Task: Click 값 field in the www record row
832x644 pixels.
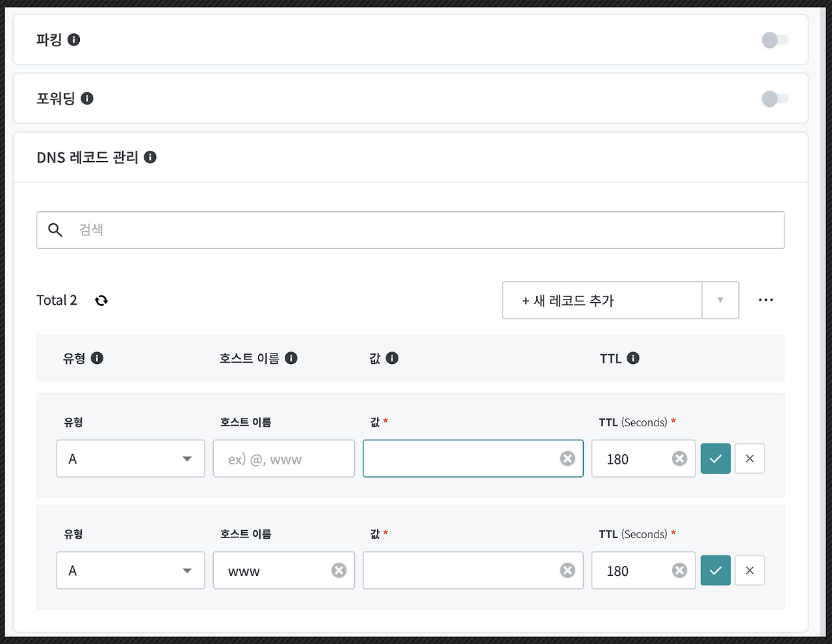Action: tap(473, 571)
